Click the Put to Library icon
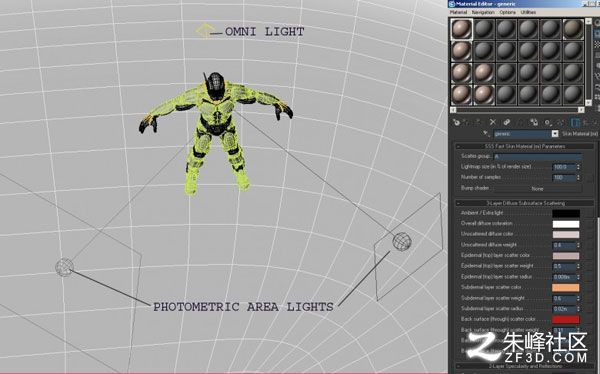The width and height of the screenshot is (600, 374). pos(534,122)
